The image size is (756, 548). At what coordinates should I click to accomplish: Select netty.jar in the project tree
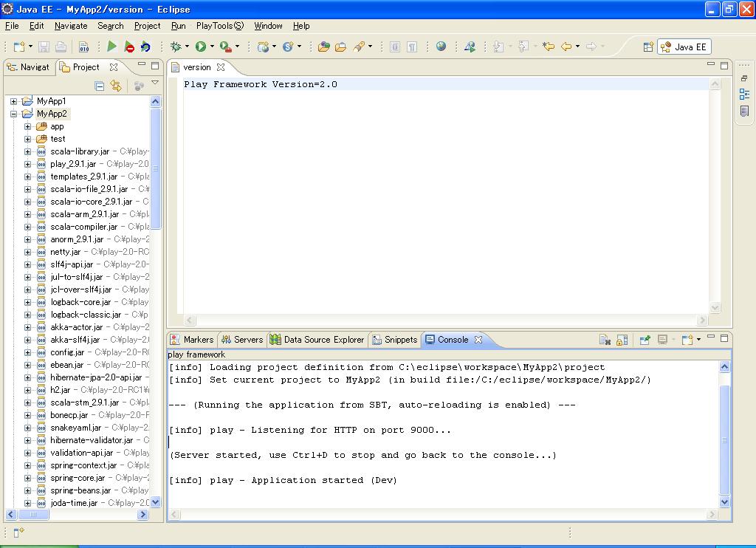click(x=65, y=252)
